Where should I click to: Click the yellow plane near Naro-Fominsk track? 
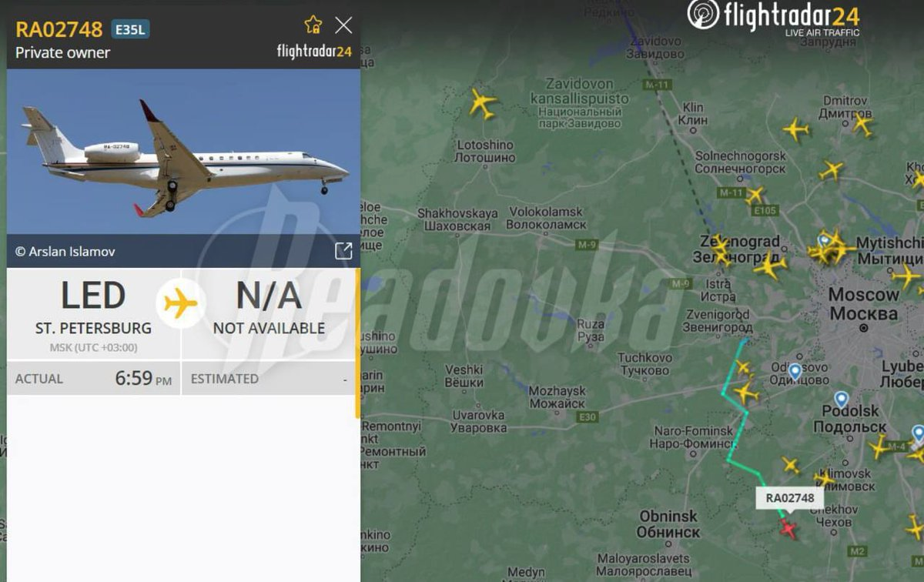tap(745, 393)
